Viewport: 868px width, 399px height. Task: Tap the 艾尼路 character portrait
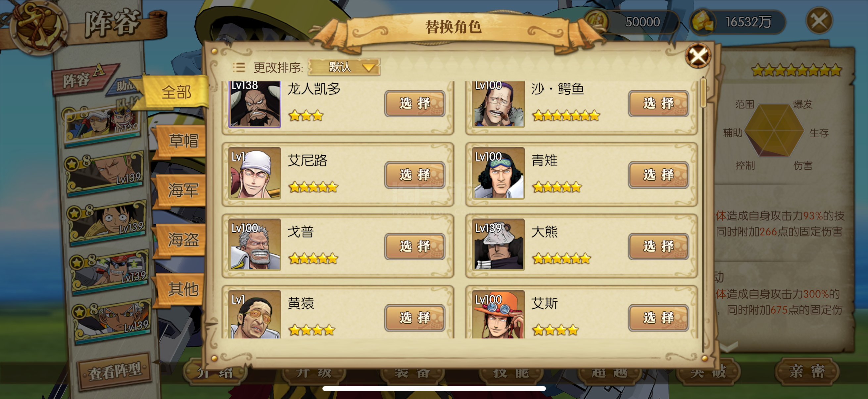coord(255,173)
